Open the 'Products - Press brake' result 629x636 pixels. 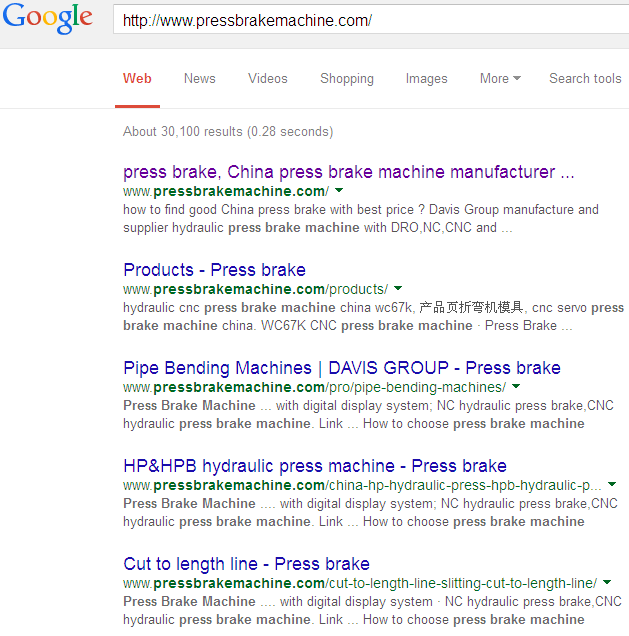coord(215,270)
